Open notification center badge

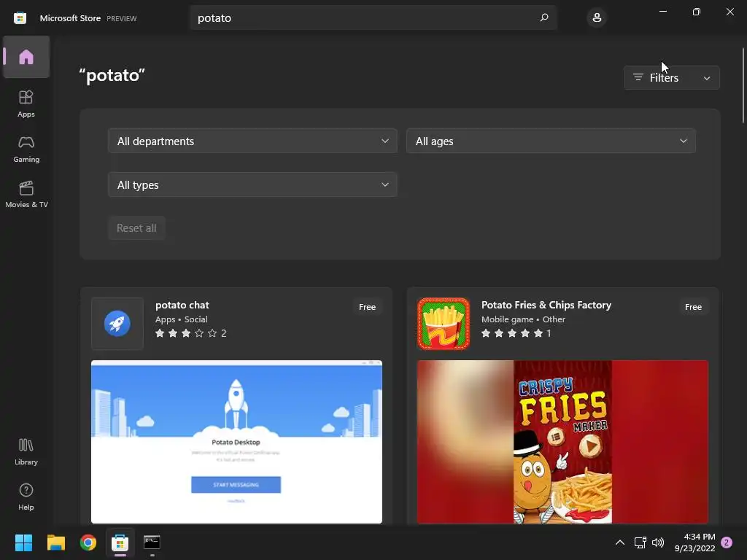point(727,542)
